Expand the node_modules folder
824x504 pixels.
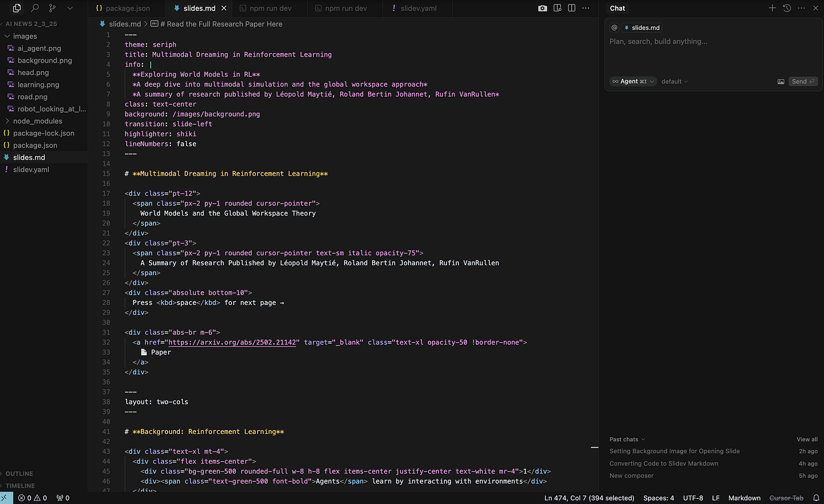pyautogui.click(x=37, y=121)
